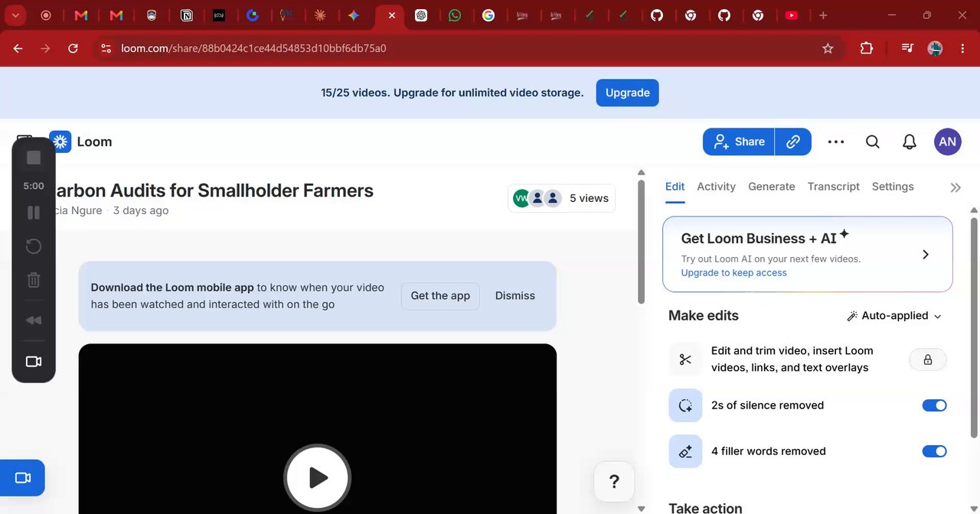Click the Get the app button

pos(440,296)
